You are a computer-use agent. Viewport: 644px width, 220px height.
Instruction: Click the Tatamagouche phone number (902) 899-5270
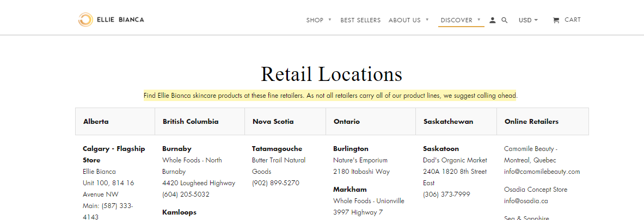point(275,183)
